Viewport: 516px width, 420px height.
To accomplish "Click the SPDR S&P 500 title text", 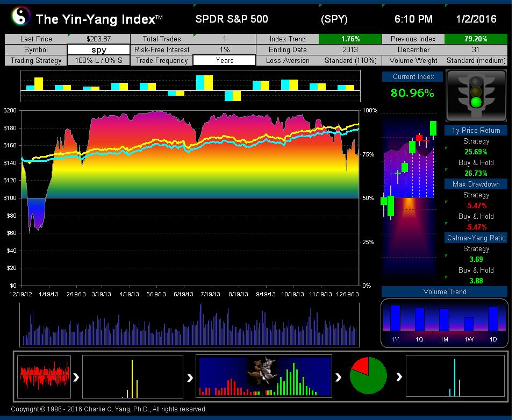I will (231, 19).
